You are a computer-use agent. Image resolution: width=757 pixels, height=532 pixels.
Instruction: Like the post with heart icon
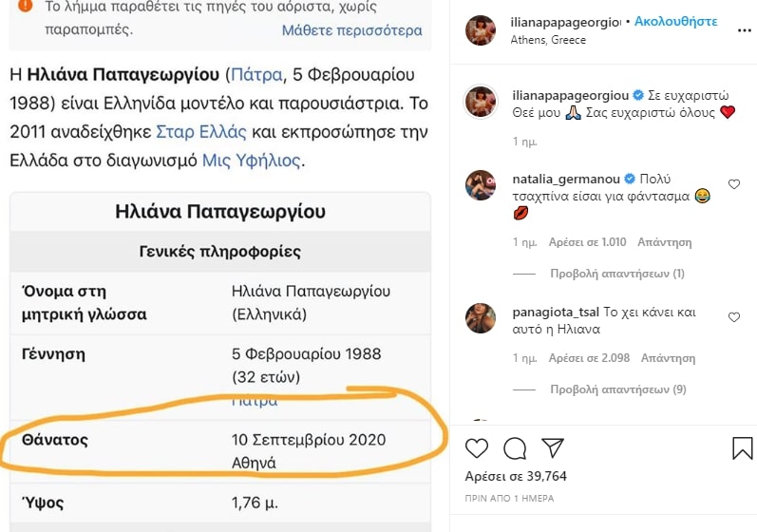pos(477,448)
